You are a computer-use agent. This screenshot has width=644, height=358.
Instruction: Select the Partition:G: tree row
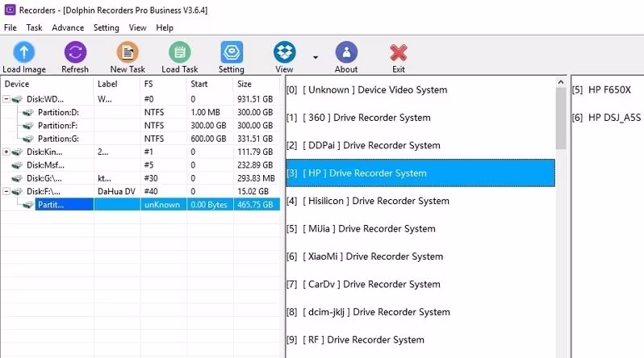(x=140, y=139)
